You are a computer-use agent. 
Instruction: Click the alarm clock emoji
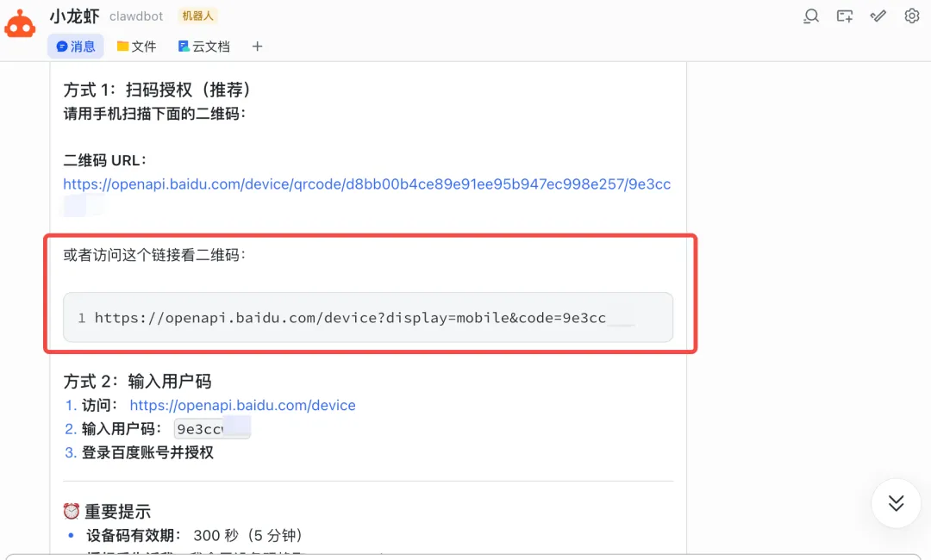pos(72,512)
